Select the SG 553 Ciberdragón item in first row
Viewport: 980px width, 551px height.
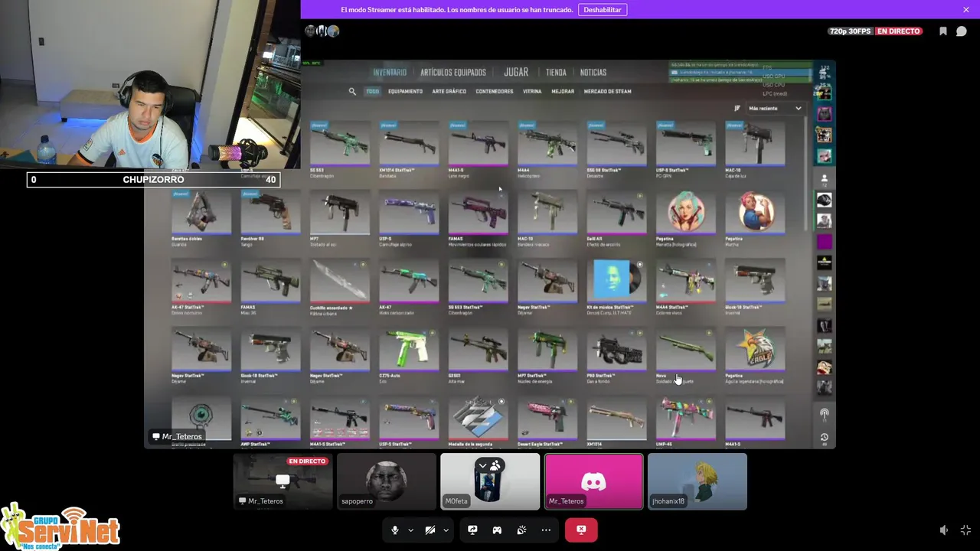click(340, 148)
